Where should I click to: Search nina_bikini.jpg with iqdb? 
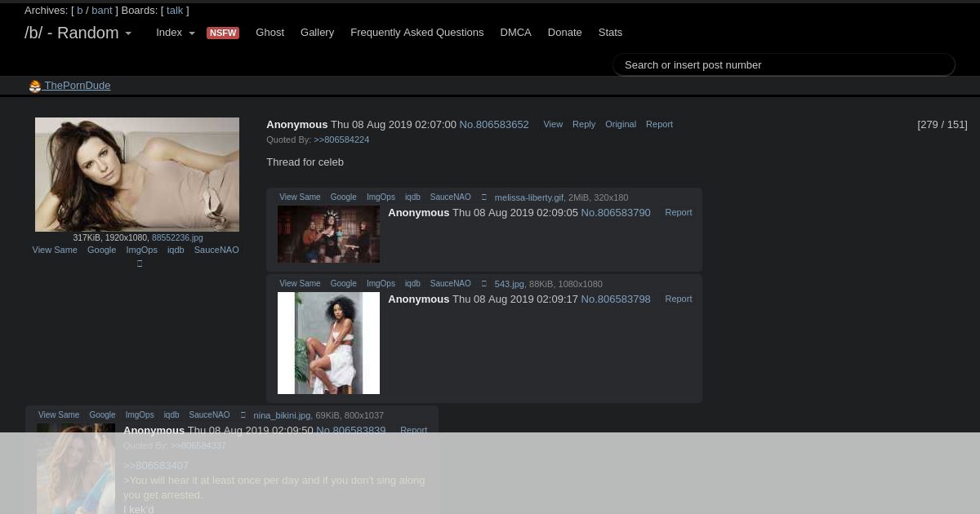[x=171, y=415]
